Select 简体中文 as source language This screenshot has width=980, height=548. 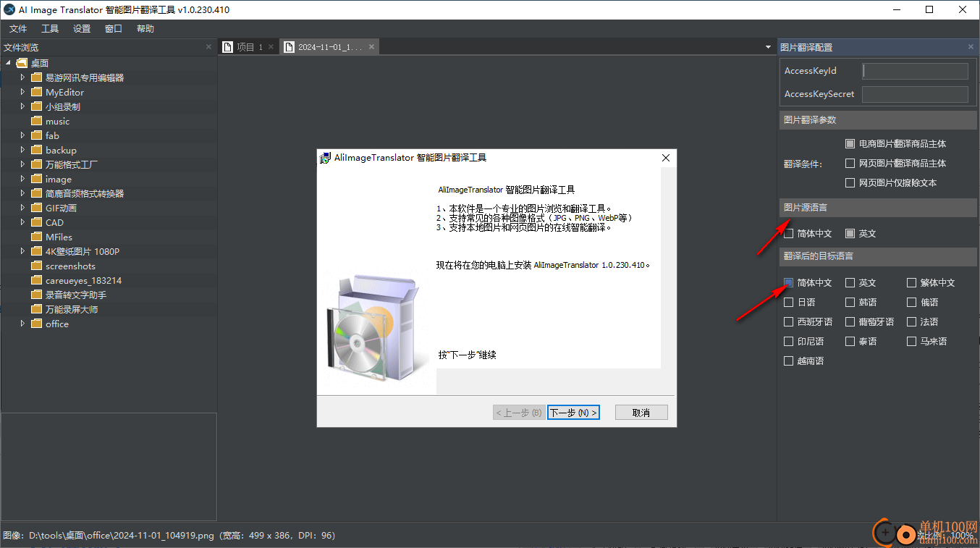tap(789, 234)
